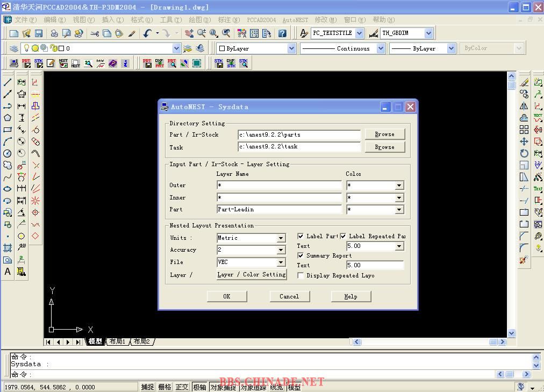This screenshot has height=392, width=544.
Task: Select the Polygon draw tool
Action: tap(8, 118)
